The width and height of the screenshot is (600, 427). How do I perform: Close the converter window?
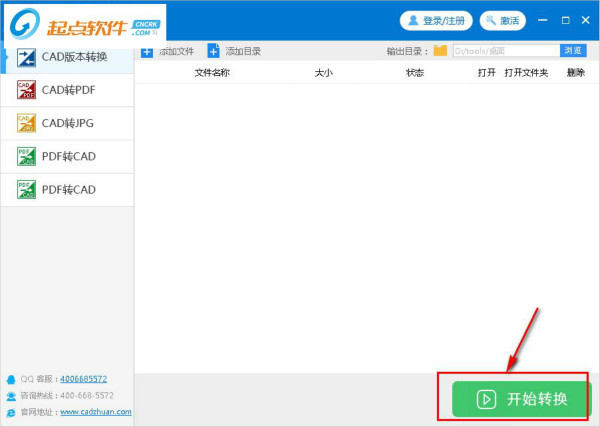point(585,20)
